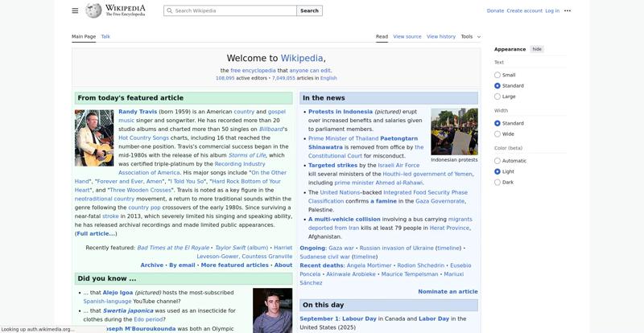Open the Randy Travis photo thumbnail
644x333 pixels.
94,138
